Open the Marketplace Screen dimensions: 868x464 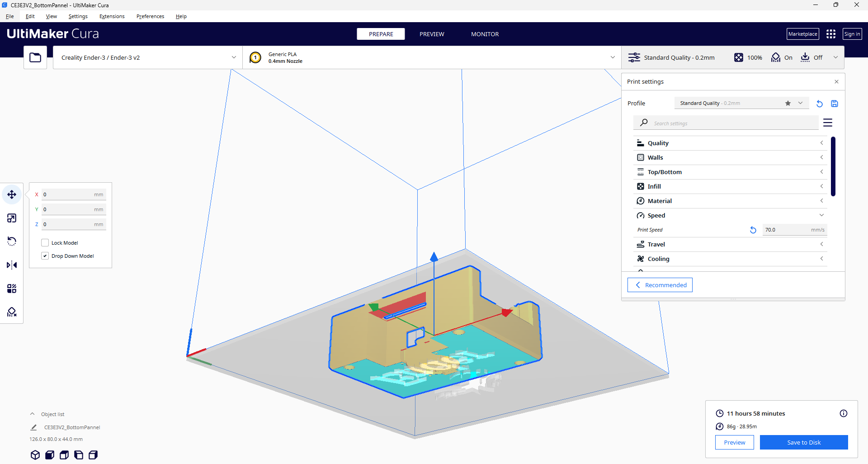tap(803, 34)
